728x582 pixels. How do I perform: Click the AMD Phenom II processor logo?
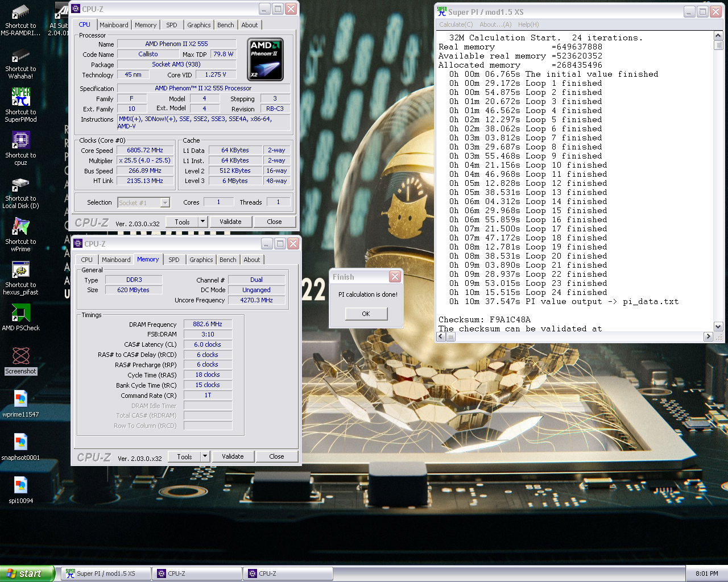(266, 59)
